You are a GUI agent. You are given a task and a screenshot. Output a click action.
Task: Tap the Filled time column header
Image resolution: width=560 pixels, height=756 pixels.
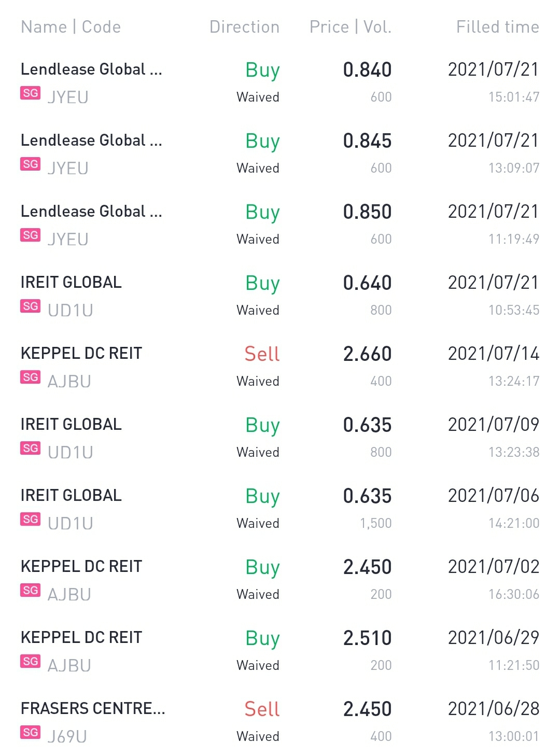(x=497, y=27)
